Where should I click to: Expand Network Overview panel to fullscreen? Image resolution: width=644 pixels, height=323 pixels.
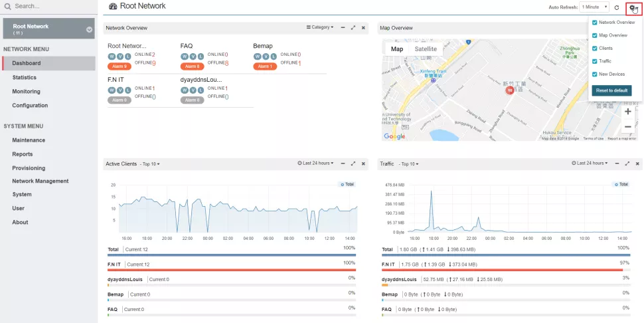tap(353, 27)
